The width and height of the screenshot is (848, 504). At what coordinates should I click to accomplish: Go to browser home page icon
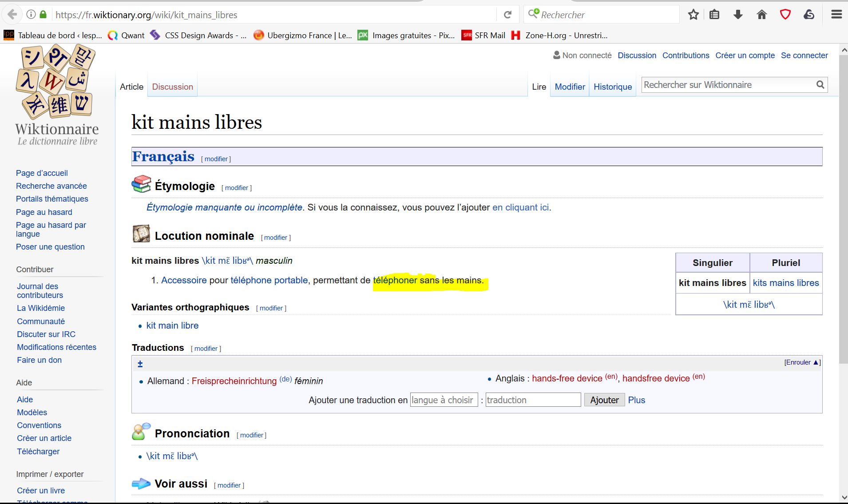click(x=761, y=15)
